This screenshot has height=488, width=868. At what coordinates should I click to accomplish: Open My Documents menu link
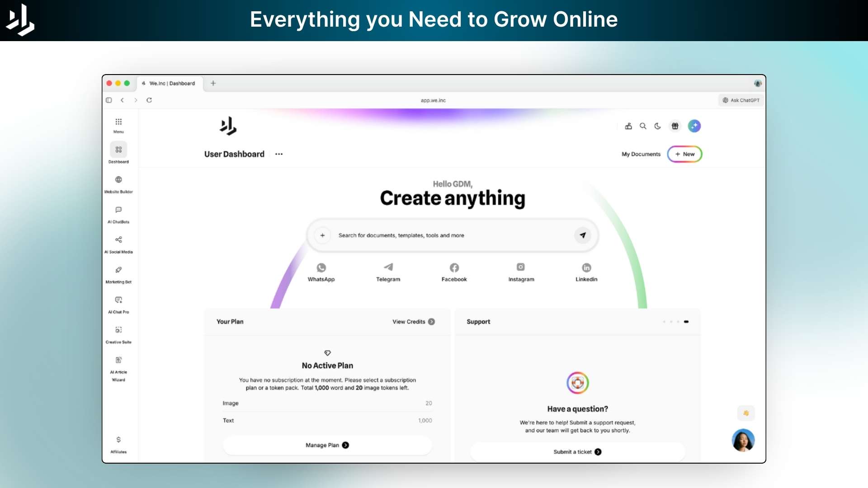(x=641, y=154)
